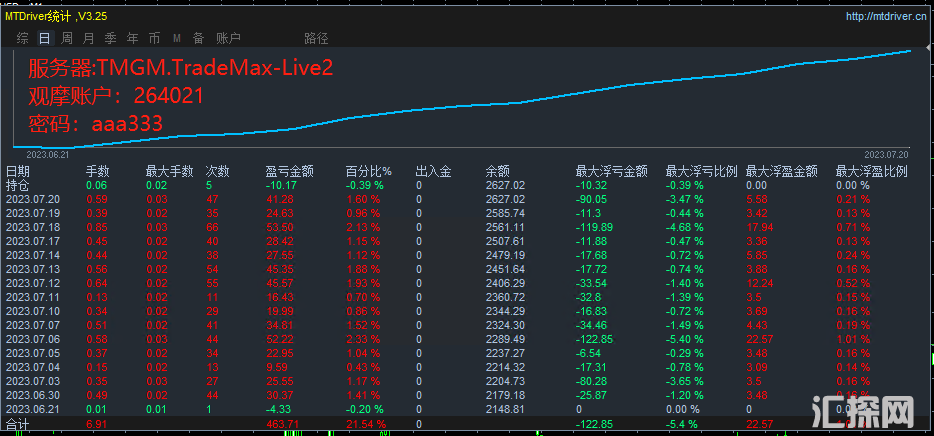The height and width of the screenshot is (436, 934).
Task: Select the 2023.07.04 date row
Action: (x=467, y=367)
